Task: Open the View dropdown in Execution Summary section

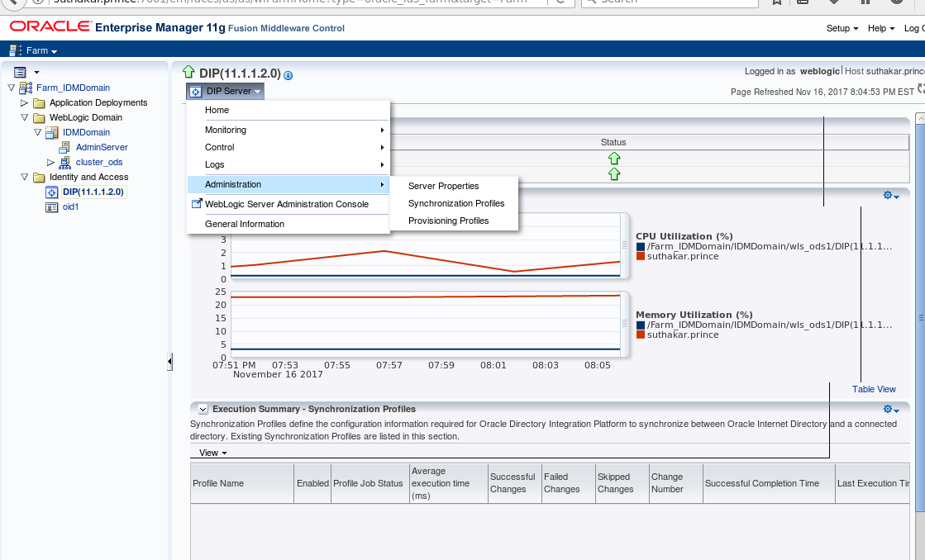Action: pos(212,453)
